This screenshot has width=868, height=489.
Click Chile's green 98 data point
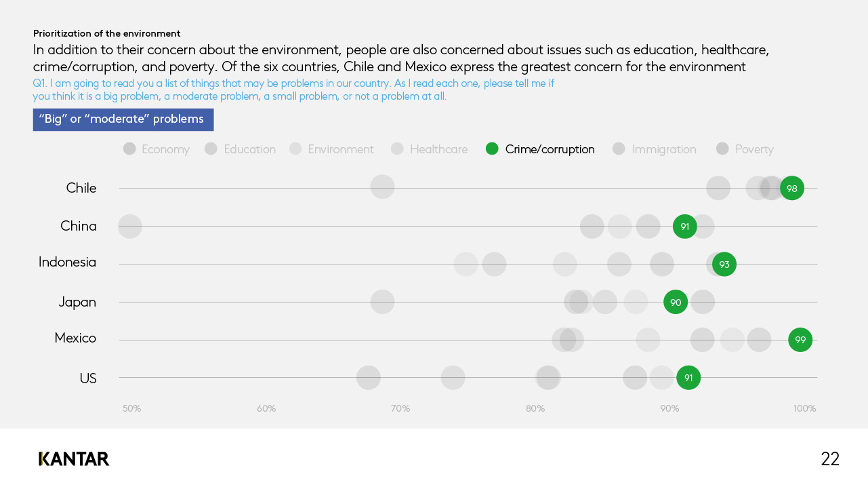click(x=792, y=188)
